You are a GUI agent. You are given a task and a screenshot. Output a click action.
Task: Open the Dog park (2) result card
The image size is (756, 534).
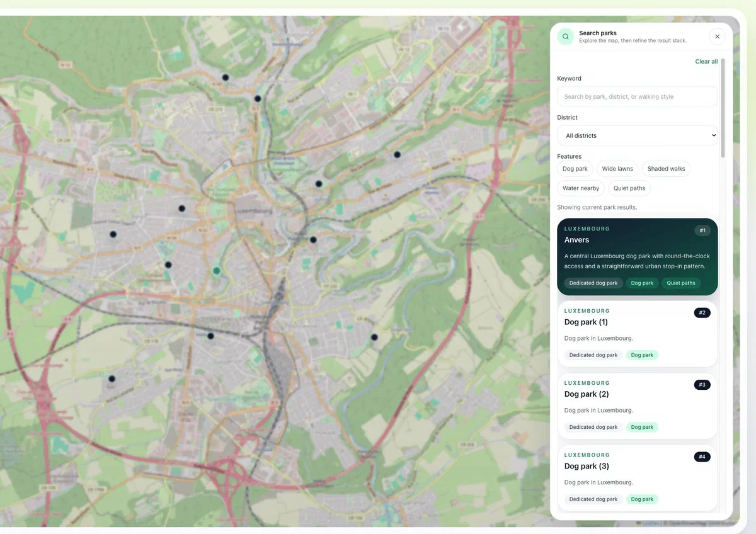click(x=637, y=406)
